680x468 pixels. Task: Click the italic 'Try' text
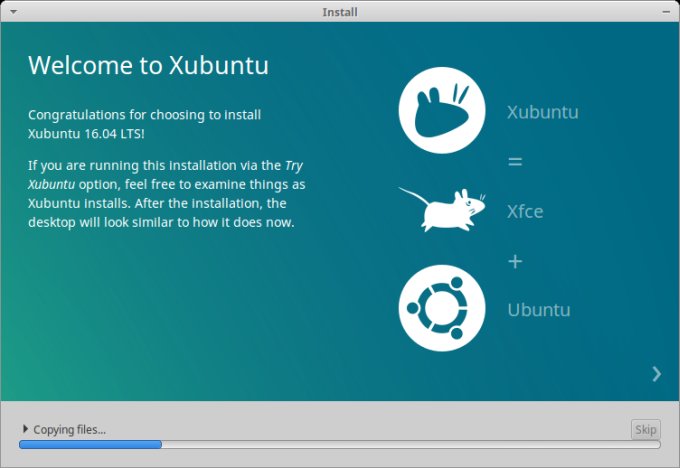click(294, 166)
